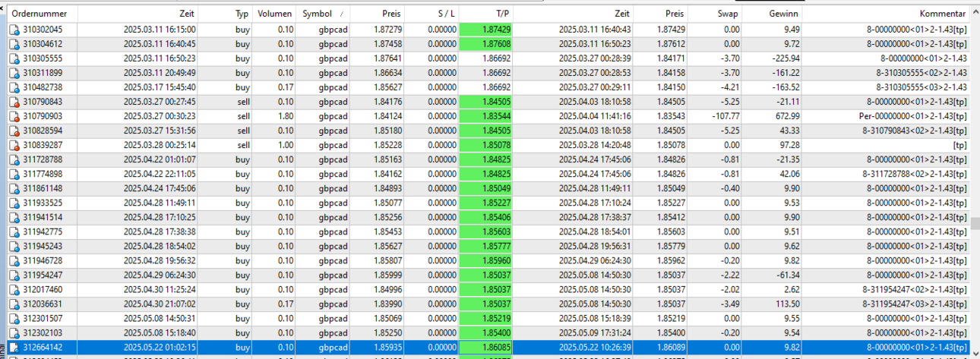Click the icon of highlighted order 312664142
Viewport: 980px width, 359px height.
[x=14, y=347]
